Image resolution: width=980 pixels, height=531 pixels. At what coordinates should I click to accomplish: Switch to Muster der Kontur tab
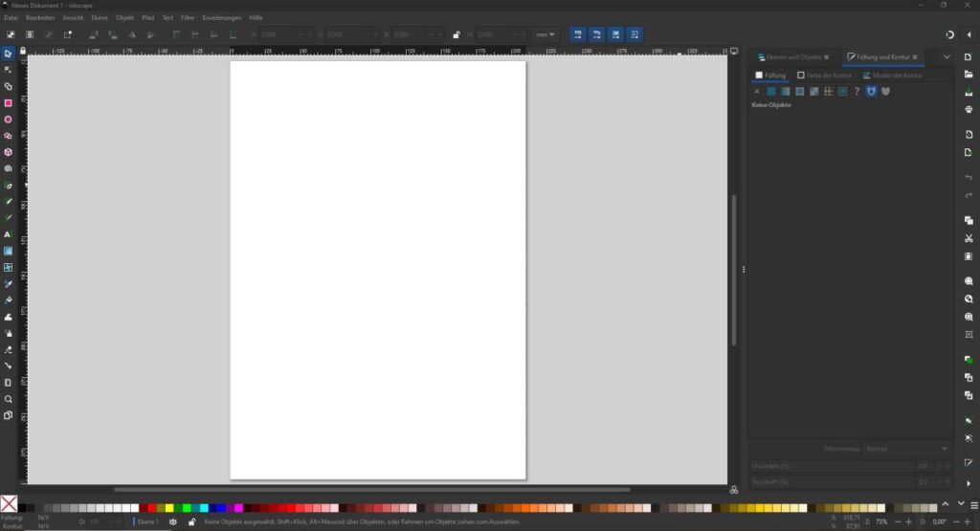tap(893, 75)
